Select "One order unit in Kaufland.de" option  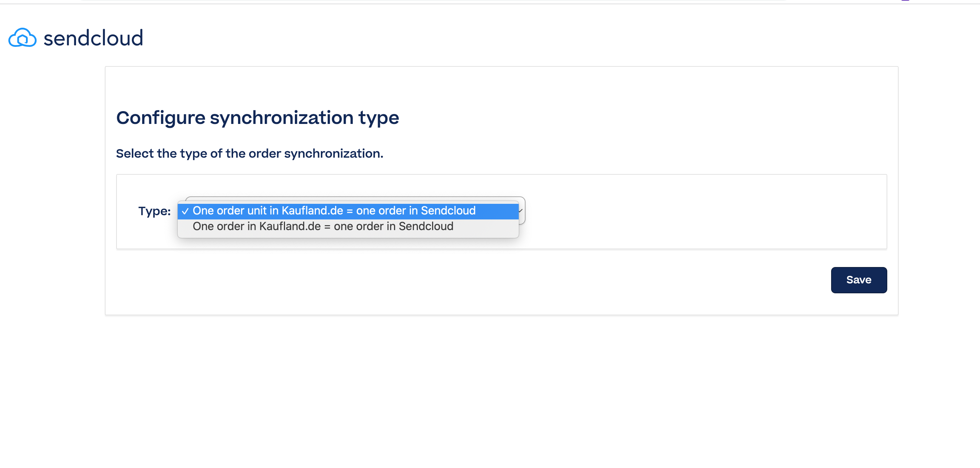click(x=348, y=211)
